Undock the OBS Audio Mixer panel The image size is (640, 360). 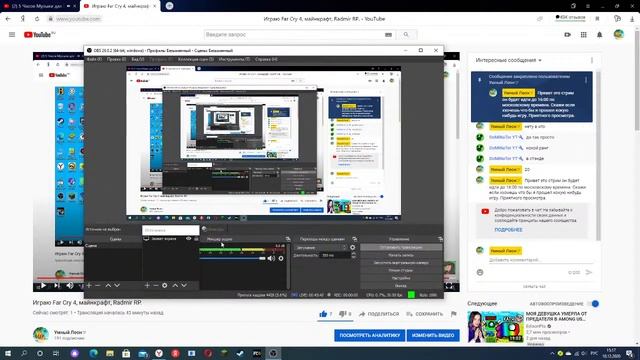tap(288, 239)
